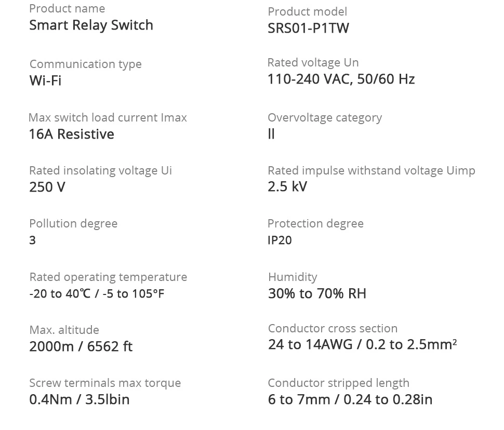504x430 pixels.
Task: Select the Wi-Fi value text
Action: (x=45, y=80)
